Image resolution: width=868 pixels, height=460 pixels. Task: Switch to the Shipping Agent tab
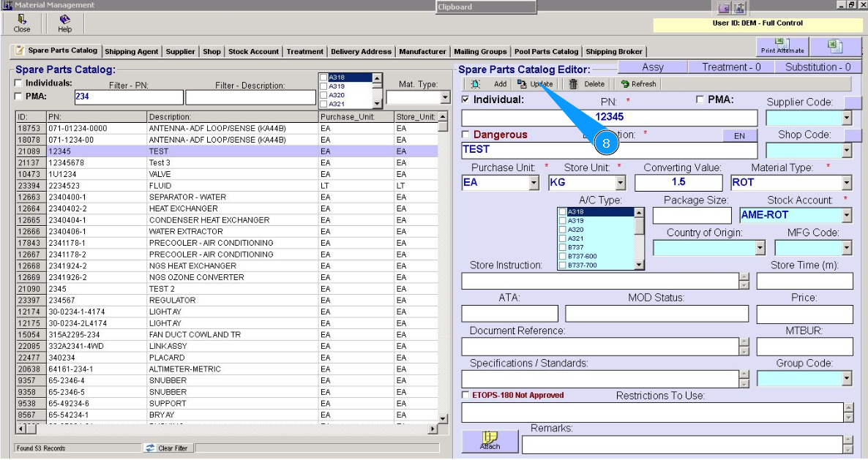click(x=131, y=52)
